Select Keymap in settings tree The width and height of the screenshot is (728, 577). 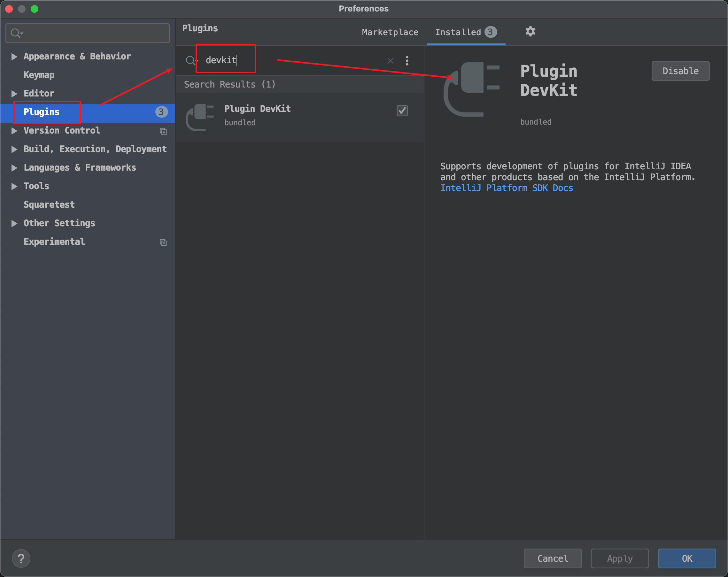coord(39,75)
